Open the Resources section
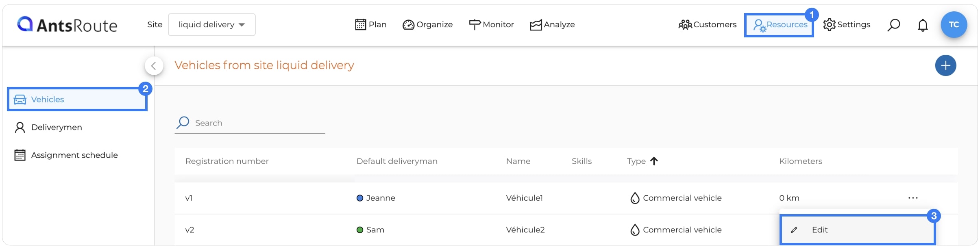The height and width of the screenshot is (249, 980). (x=779, y=25)
